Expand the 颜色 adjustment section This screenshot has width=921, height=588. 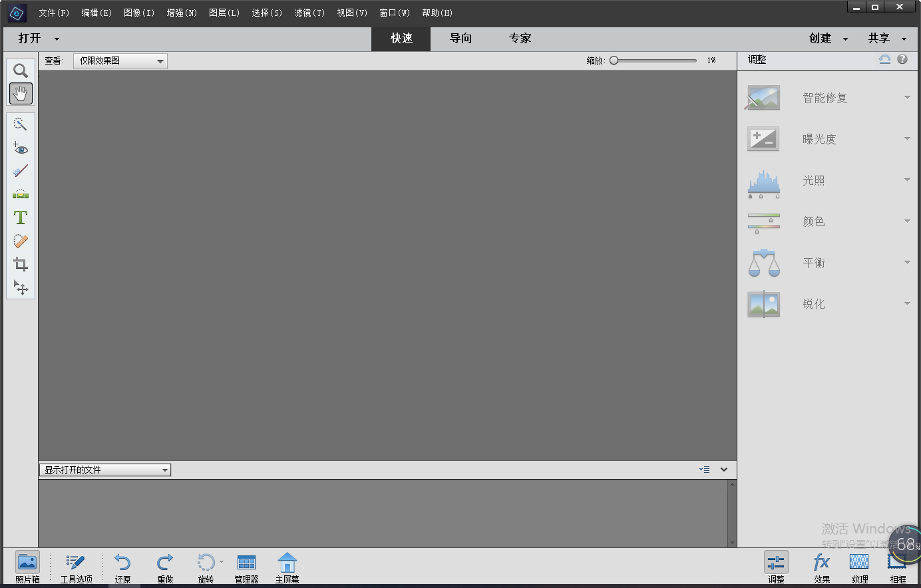coord(907,221)
